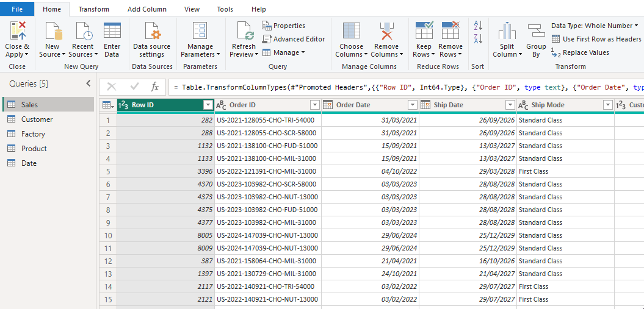Select the Customer query
Screen dimensions: 644x309
pyautogui.click(x=48, y=119)
